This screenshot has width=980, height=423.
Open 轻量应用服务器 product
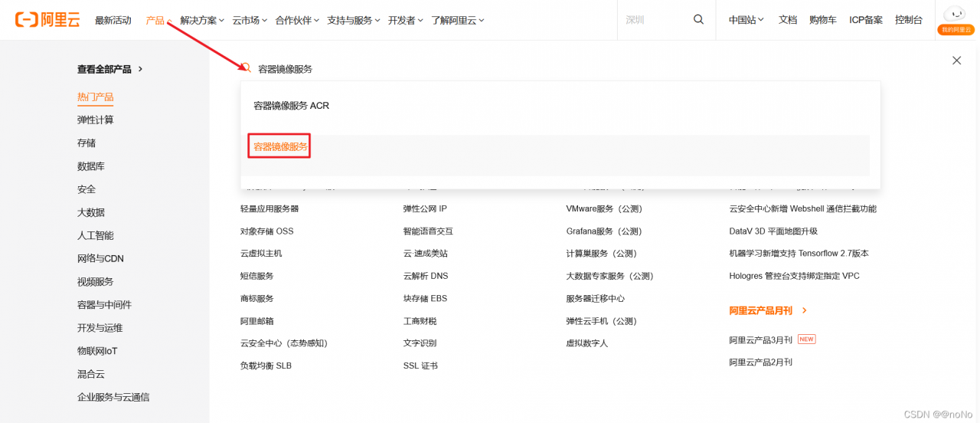click(269, 208)
